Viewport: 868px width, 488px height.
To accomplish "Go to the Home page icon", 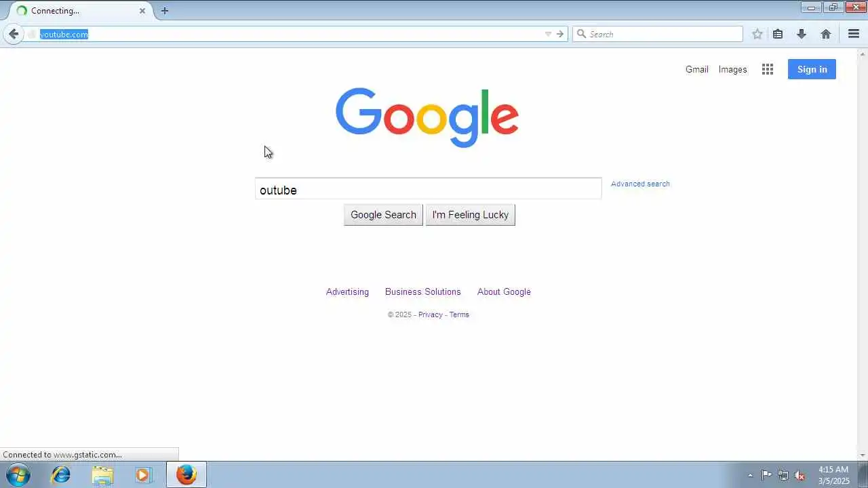I will pyautogui.click(x=826, y=34).
